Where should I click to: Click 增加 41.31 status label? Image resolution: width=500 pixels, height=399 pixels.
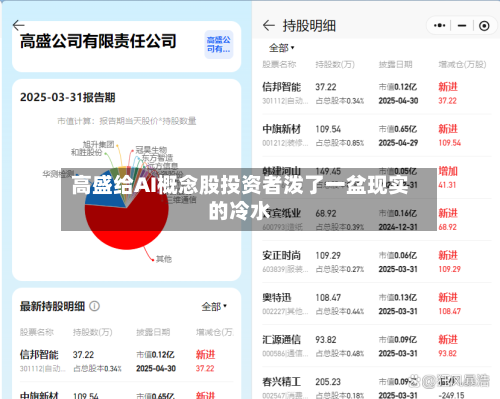(x=448, y=178)
